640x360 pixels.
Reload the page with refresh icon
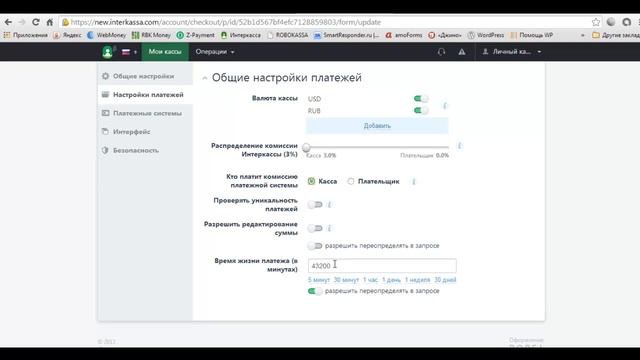click(36, 22)
